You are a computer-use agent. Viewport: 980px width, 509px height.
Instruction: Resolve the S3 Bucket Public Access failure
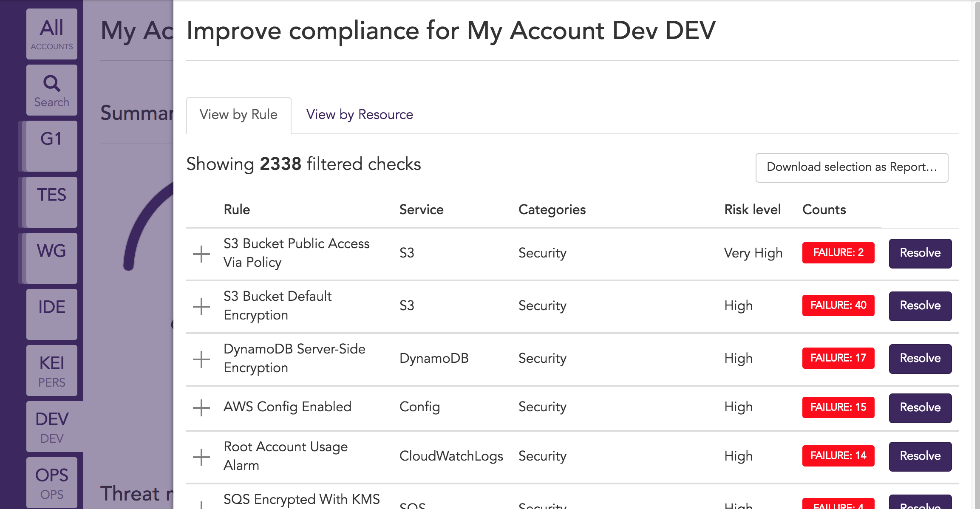[x=920, y=253]
